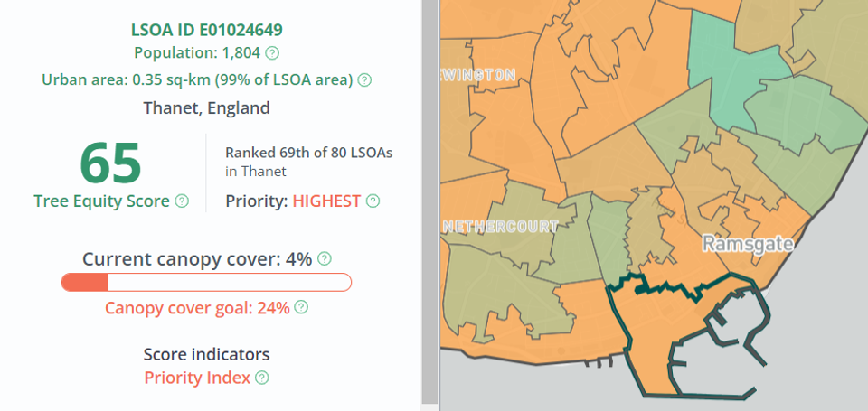
Task: Click the Newington label on the map
Action: tap(479, 75)
